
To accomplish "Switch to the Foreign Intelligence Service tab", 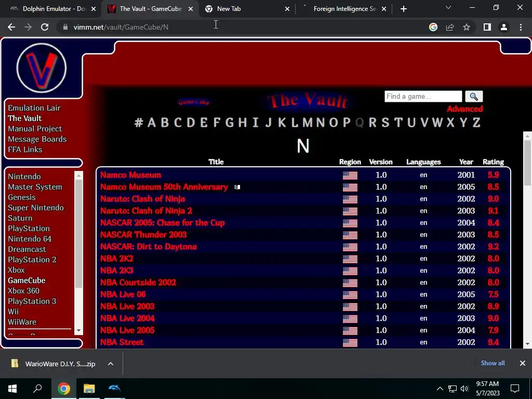I will coord(344,9).
